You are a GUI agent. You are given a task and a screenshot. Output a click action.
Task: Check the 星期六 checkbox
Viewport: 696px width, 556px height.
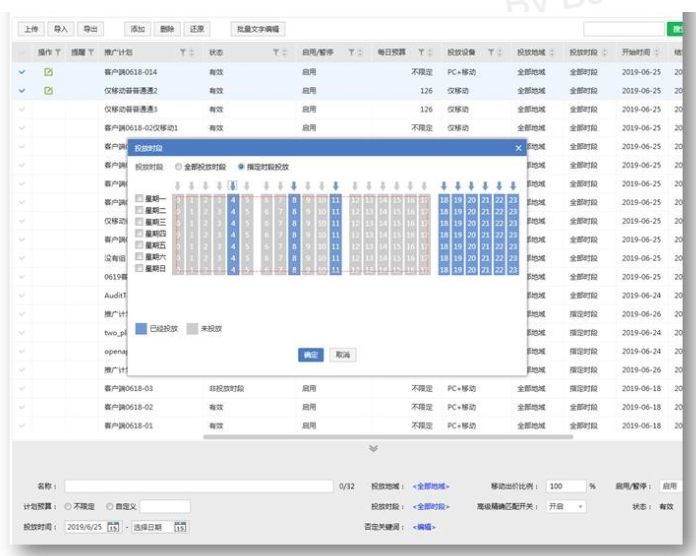[139, 256]
